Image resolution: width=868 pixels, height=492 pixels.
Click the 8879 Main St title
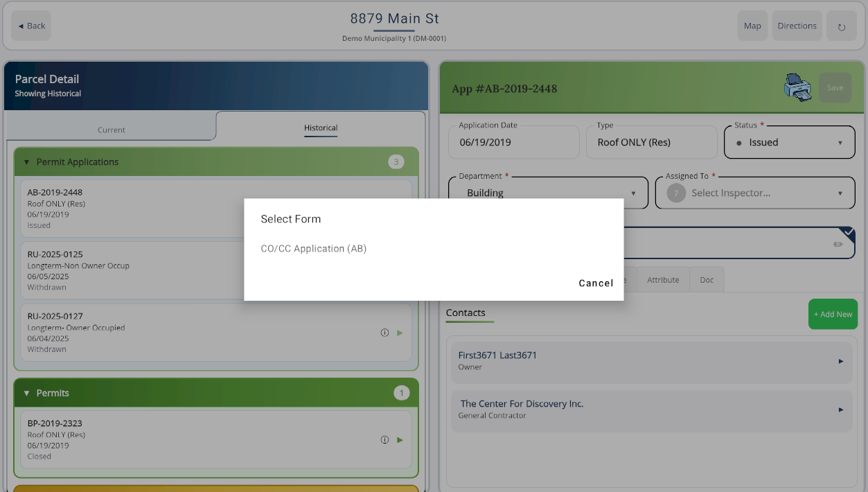394,19
